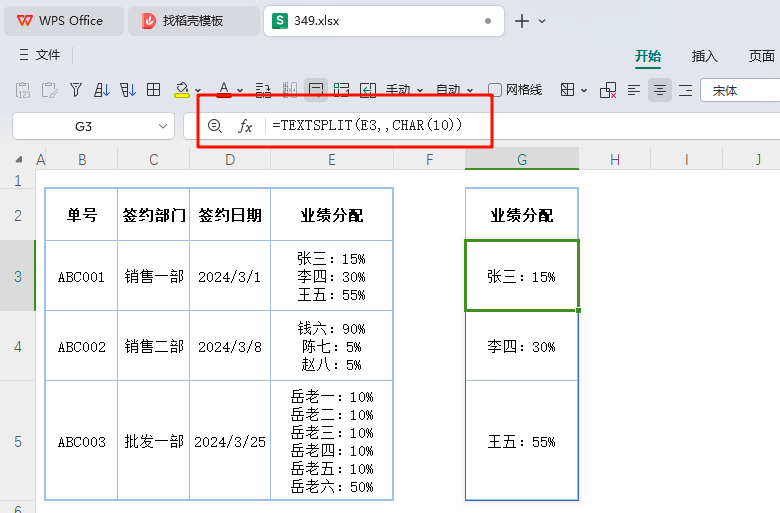This screenshot has height=513, width=780.
Task: Switch to the 找稻壳模板 tab
Action: tap(194, 21)
